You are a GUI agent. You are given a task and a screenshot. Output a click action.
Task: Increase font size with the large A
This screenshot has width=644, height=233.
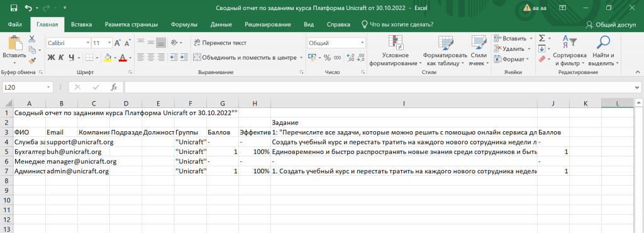[x=118, y=43]
